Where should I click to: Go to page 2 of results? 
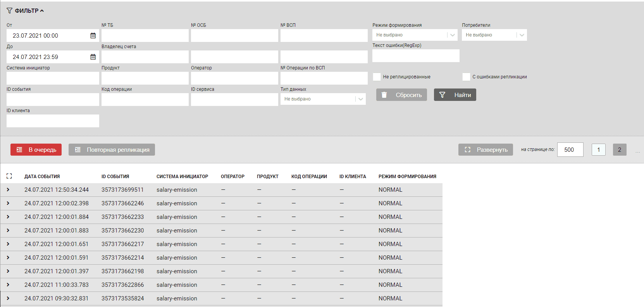pos(619,150)
